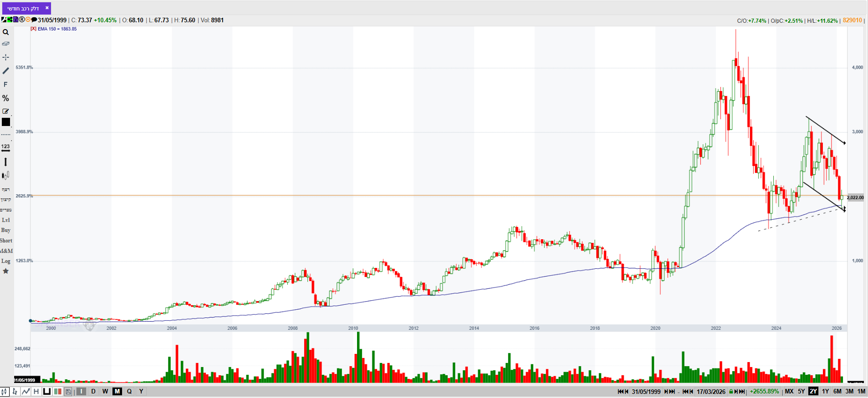The height and width of the screenshot is (398, 868).
Task: Click the M&M button in sidebar
Action: [x=6, y=251]
